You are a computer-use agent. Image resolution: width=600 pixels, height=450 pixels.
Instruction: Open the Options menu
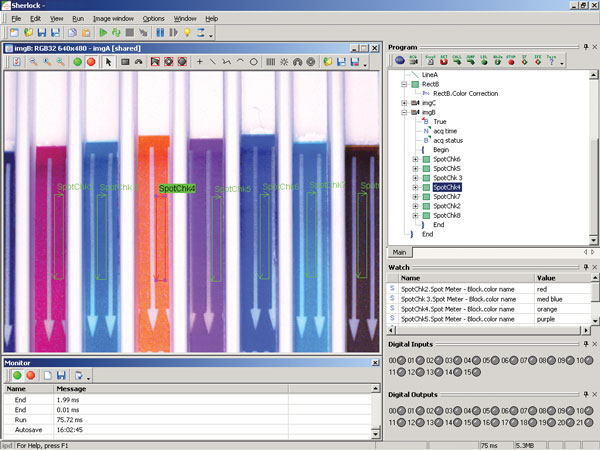(153, 18)
